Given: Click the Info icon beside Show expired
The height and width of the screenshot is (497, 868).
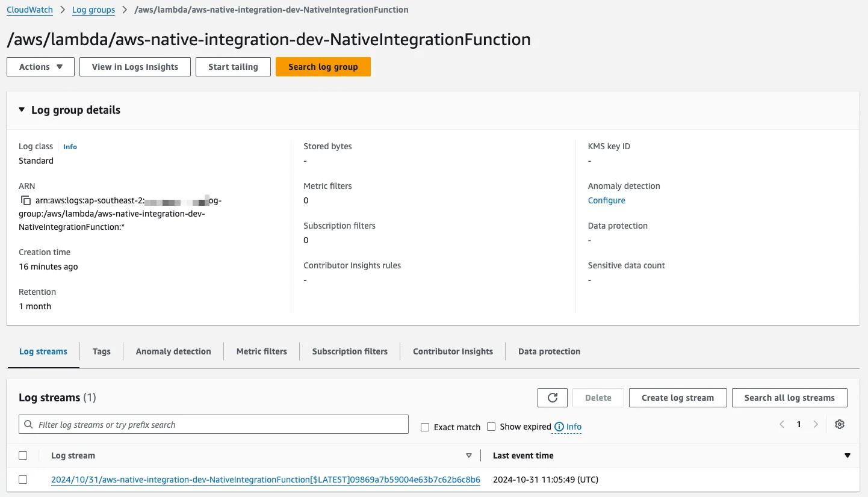Looking at the screenshot, I should point(559,427).
